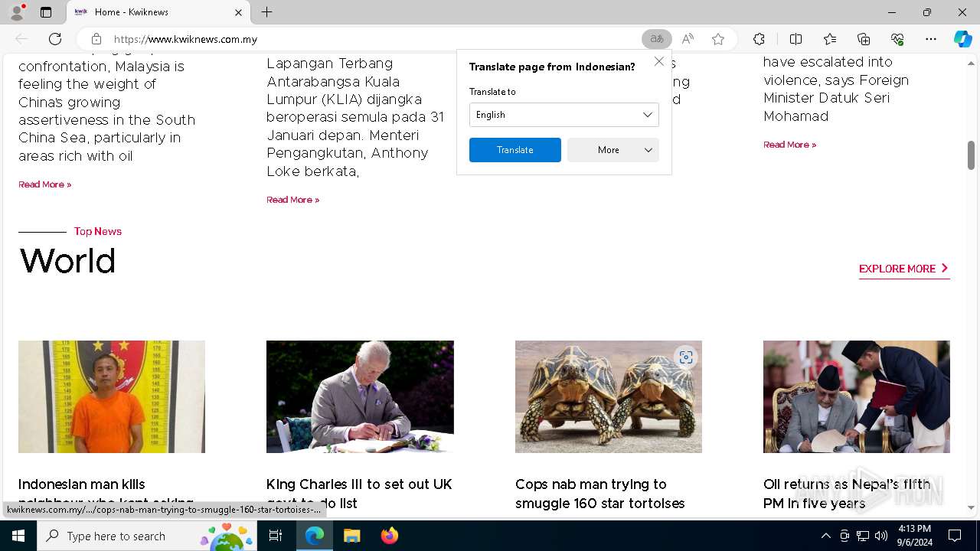
Task: Open Settings and more menu
Action: (x=931, y=39)
